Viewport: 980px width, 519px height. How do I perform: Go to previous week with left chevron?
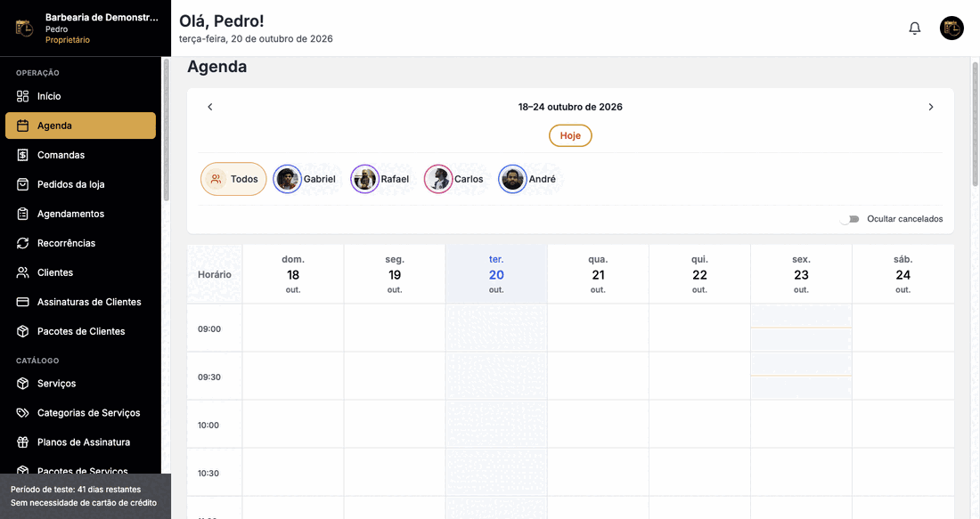coord(210,107)
